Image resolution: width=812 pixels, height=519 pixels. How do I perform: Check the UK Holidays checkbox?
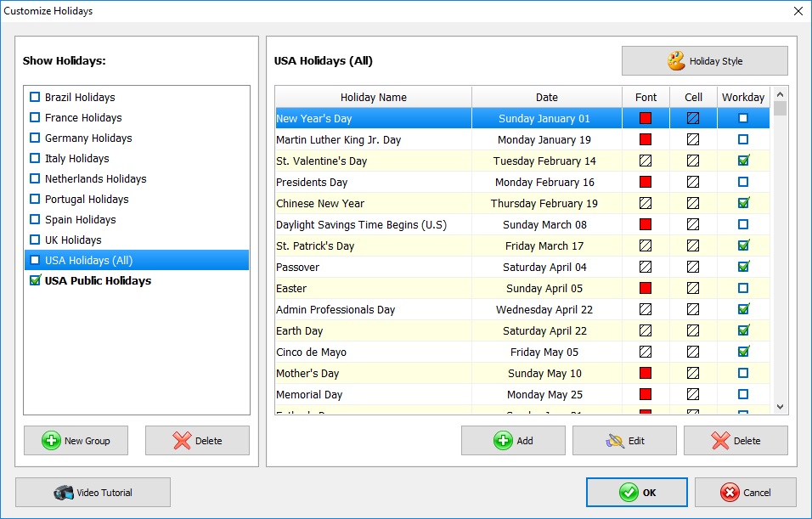tap(35, 240)
